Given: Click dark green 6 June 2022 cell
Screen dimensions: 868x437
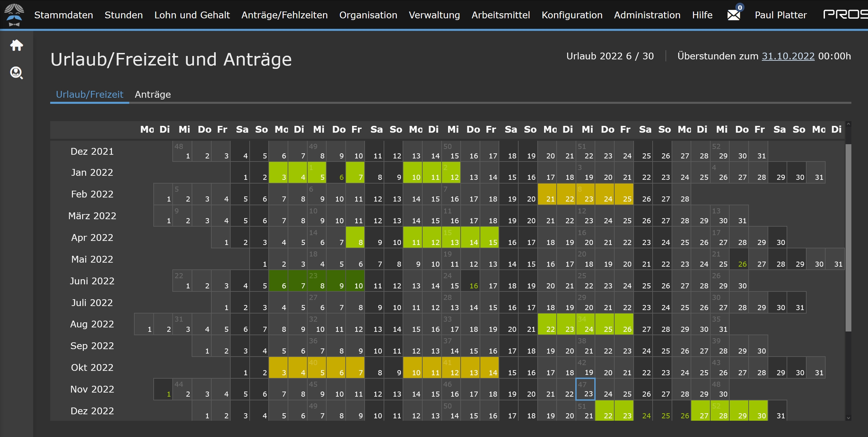Looking at the screenshot, I should [278, 281].
